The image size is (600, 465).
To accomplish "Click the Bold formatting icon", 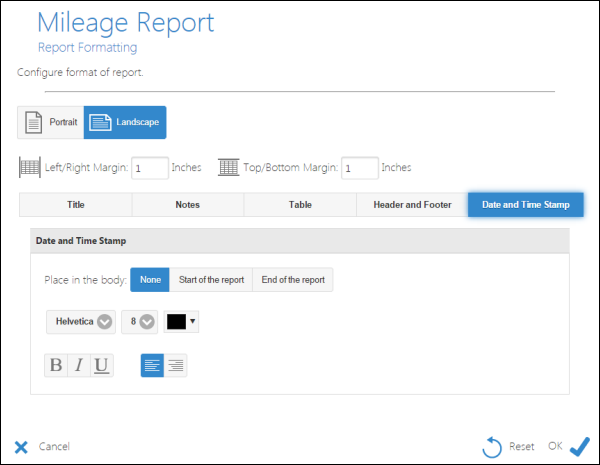I will click(x=56, y=365).
